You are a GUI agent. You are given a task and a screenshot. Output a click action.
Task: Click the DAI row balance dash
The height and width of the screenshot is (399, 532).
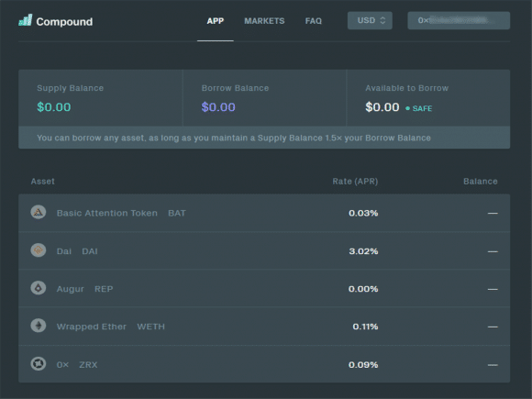(493, 251)
